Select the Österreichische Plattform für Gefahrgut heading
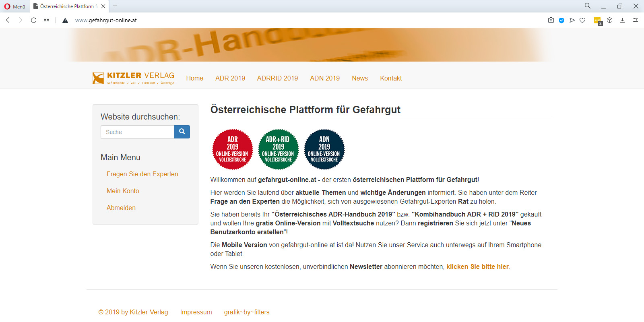The image size is (644, 322). tap(305, 109)
